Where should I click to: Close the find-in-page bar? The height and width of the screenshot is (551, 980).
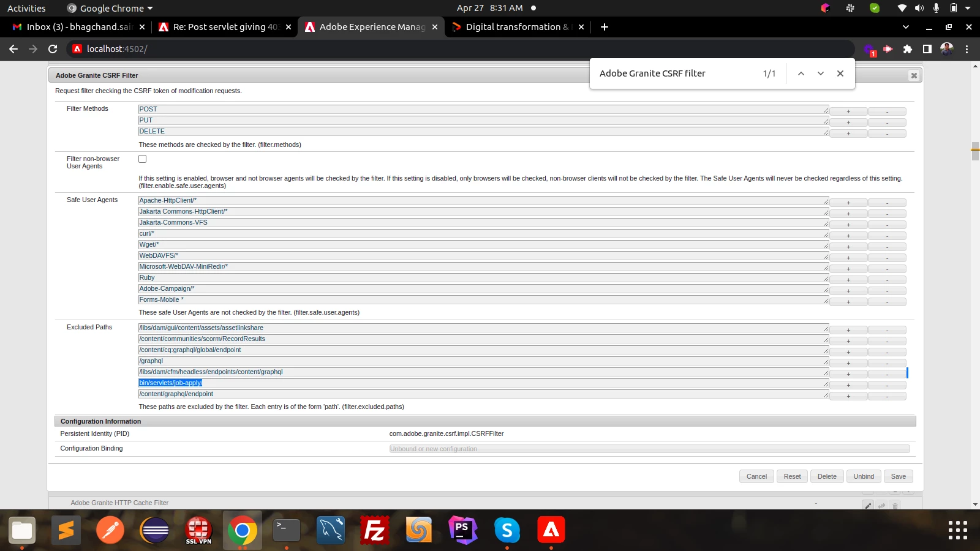coord(840,73)
